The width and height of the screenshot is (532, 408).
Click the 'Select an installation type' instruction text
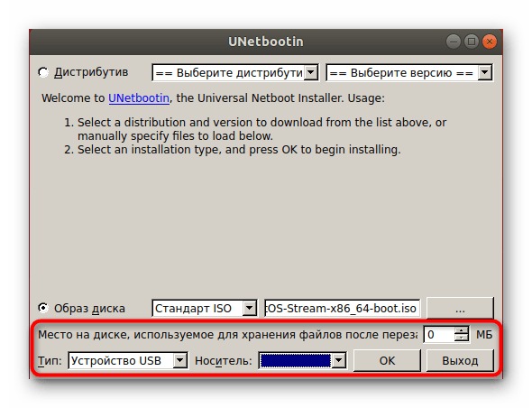pos(239,150)
